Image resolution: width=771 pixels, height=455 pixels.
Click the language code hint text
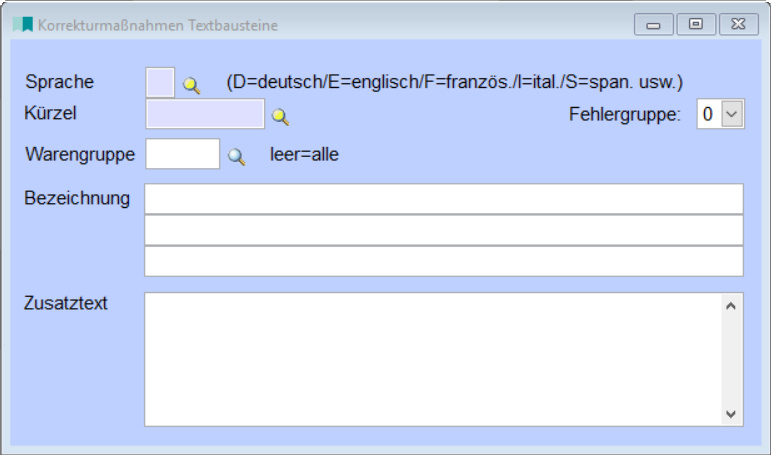point(454,82)
